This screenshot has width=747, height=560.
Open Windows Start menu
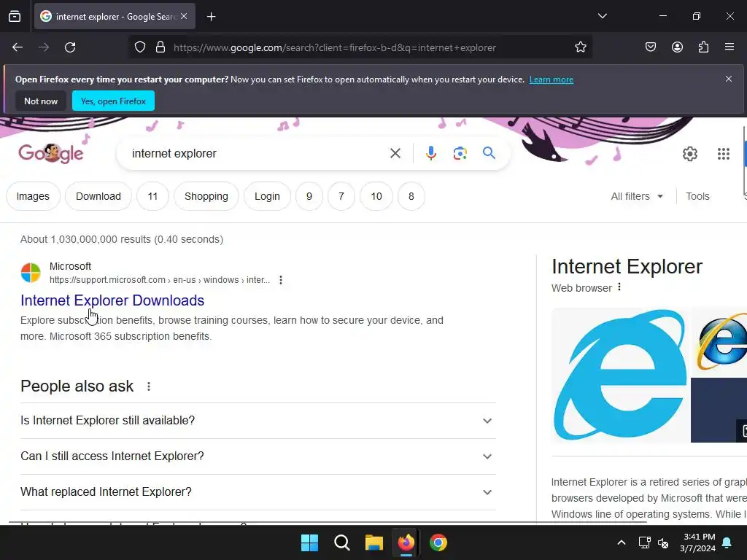point(309,542)
